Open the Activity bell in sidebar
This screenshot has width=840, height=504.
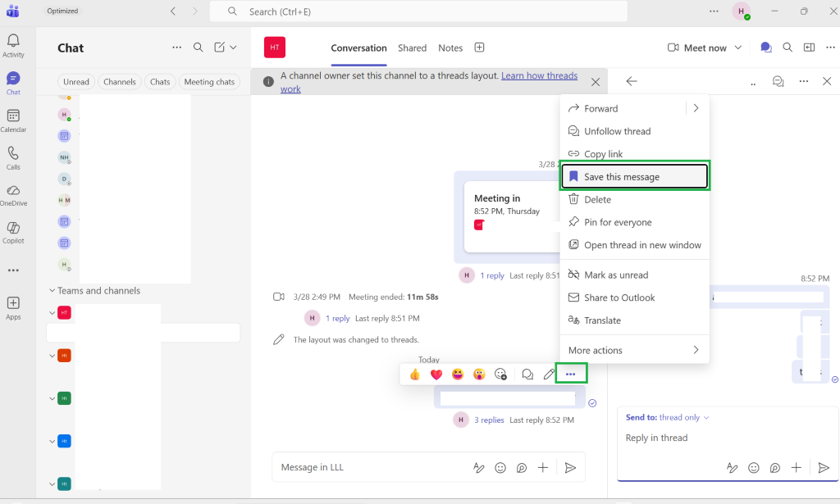13,45
